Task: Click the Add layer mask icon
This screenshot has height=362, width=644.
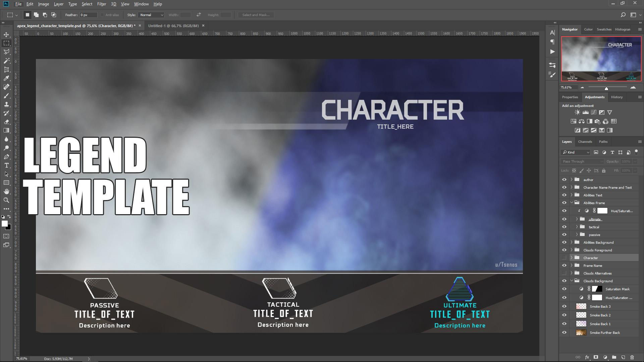Action: 596,357
